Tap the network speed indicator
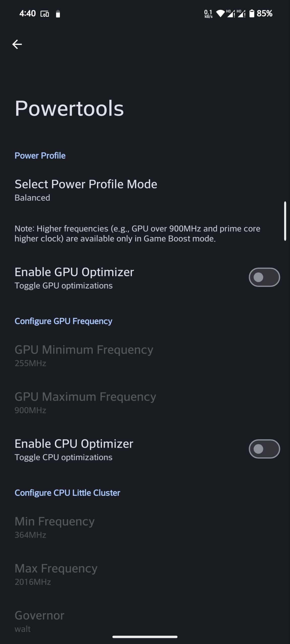The height and width of the screenshot is (644, 290). click(x=208, y=14)
